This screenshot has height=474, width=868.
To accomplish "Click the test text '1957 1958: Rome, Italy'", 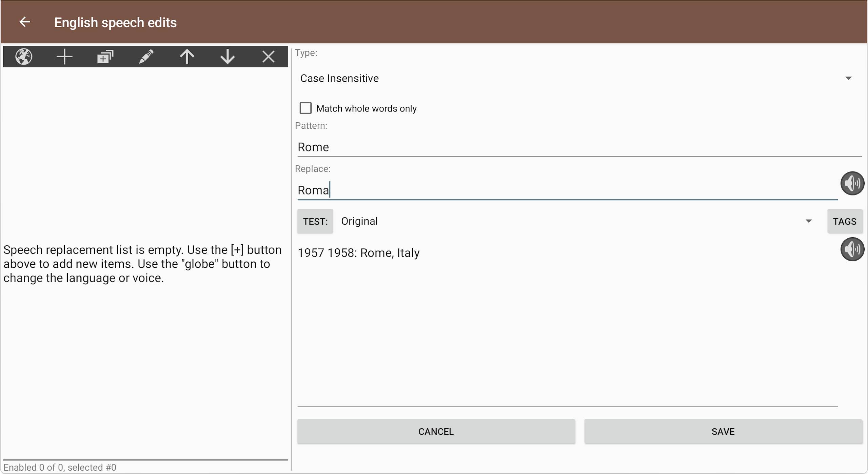I will [x=359, y=253].
